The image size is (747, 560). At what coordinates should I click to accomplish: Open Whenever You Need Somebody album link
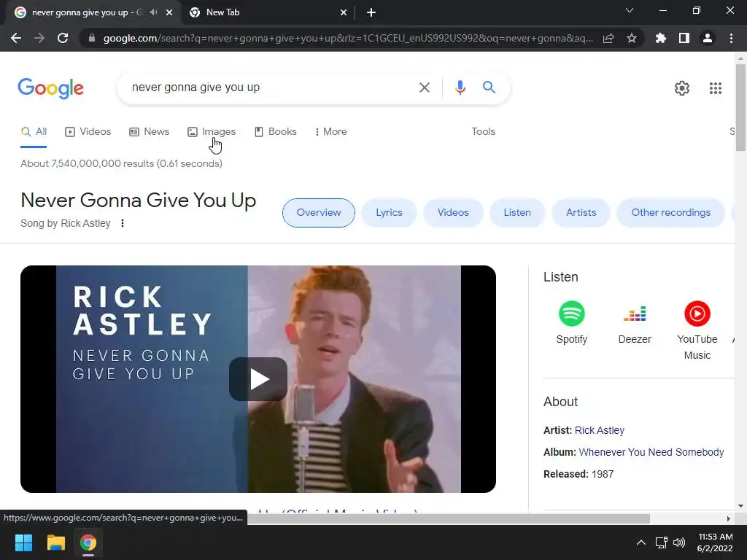click(x=651, y=452)
